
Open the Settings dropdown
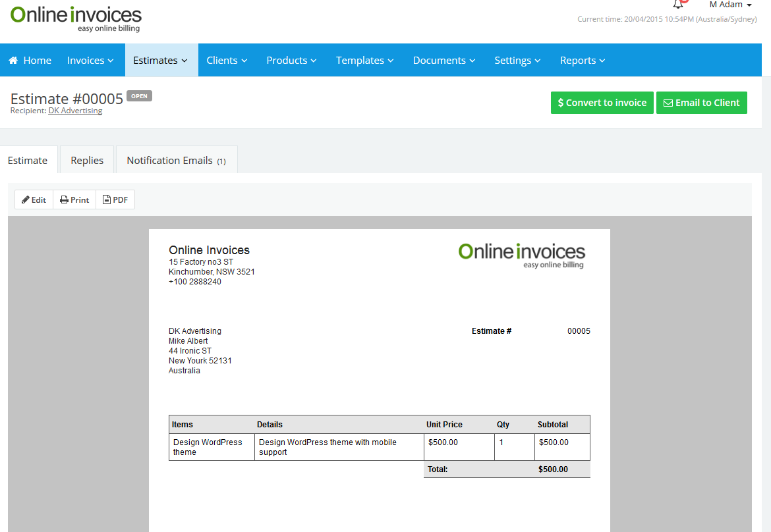coord(517,60)
